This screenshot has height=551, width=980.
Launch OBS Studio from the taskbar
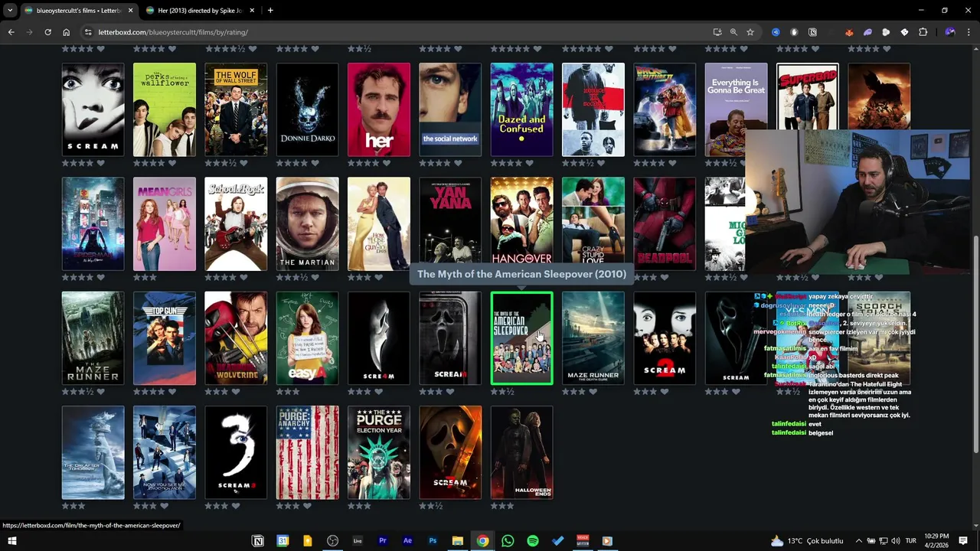click(332, 541)
